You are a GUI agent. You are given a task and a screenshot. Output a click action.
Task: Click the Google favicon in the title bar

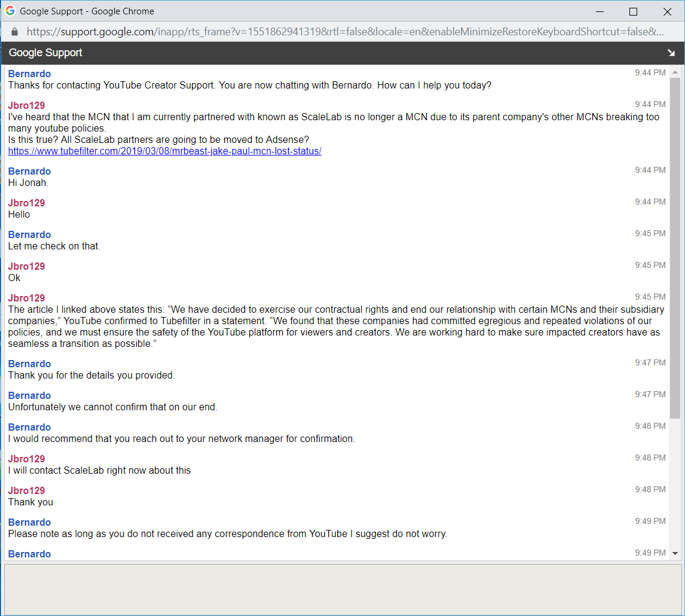click(10, 11)
